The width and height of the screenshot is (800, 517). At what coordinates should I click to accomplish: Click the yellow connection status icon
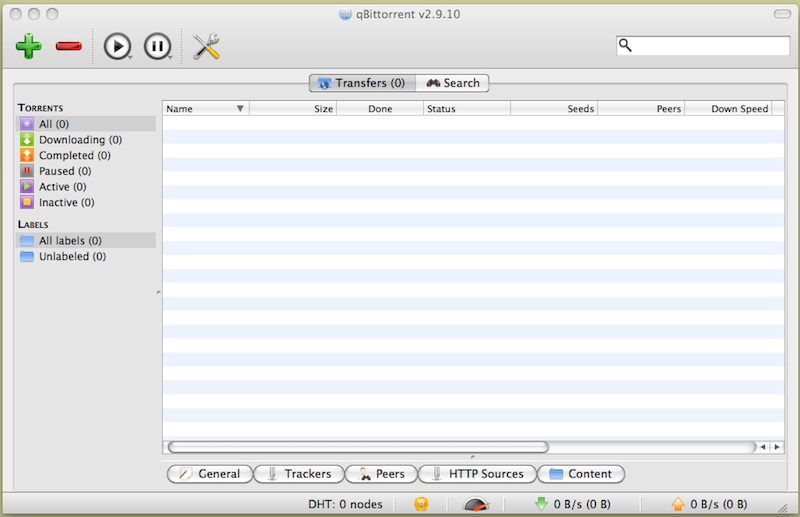point(421,504)
